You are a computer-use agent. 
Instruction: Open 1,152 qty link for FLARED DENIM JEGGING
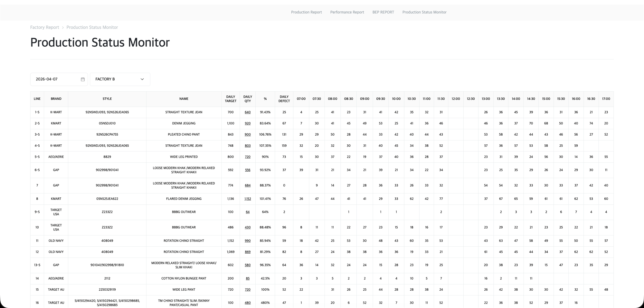[x=247, y=199]
